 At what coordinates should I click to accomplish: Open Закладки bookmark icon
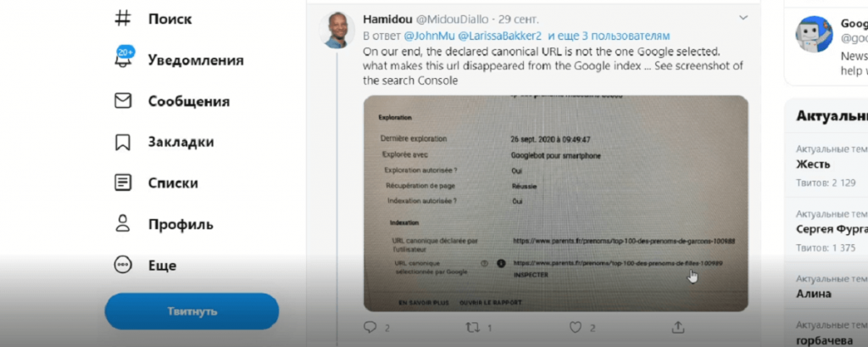click(122, 142)
